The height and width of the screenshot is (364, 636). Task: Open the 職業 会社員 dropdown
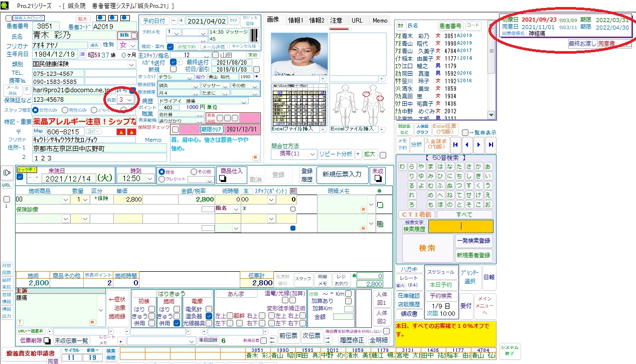point(201,114)
